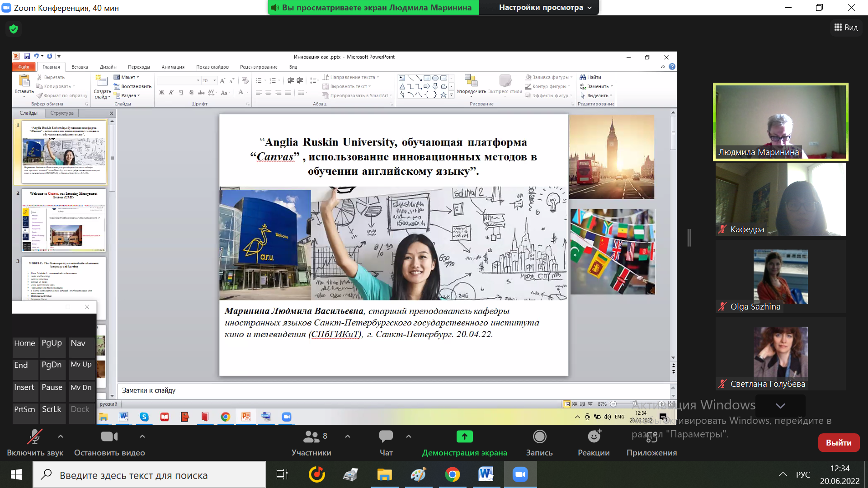
Task: Switch to PowerPoint Анимация tab
Action: pos(173,67)
